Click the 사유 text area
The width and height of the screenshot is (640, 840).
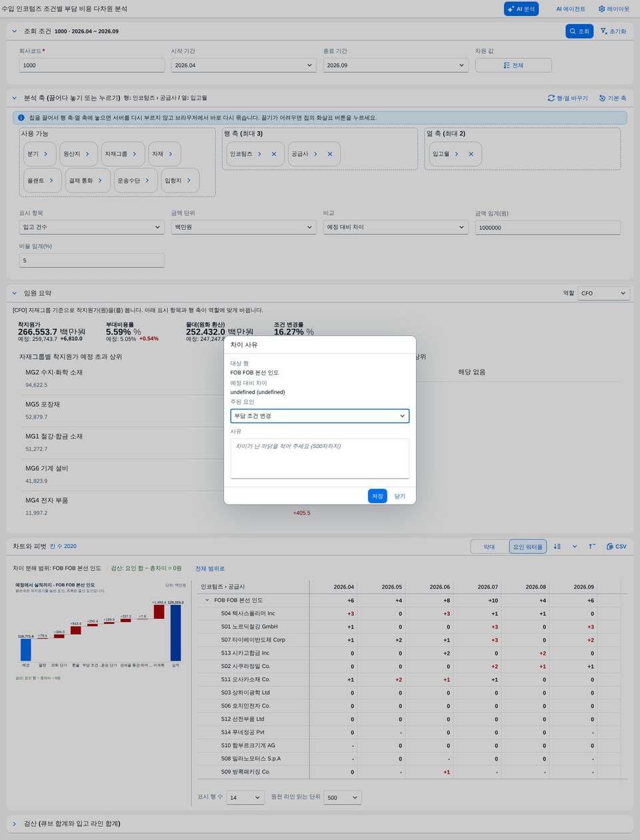(x=319, y=458)
